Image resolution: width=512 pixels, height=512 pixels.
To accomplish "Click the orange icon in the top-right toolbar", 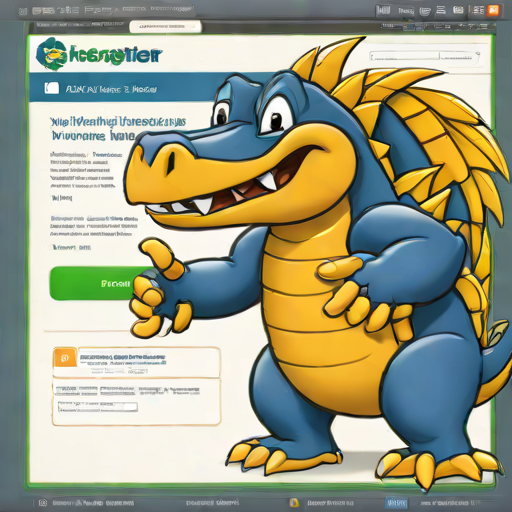I will (x=493, y=11).
